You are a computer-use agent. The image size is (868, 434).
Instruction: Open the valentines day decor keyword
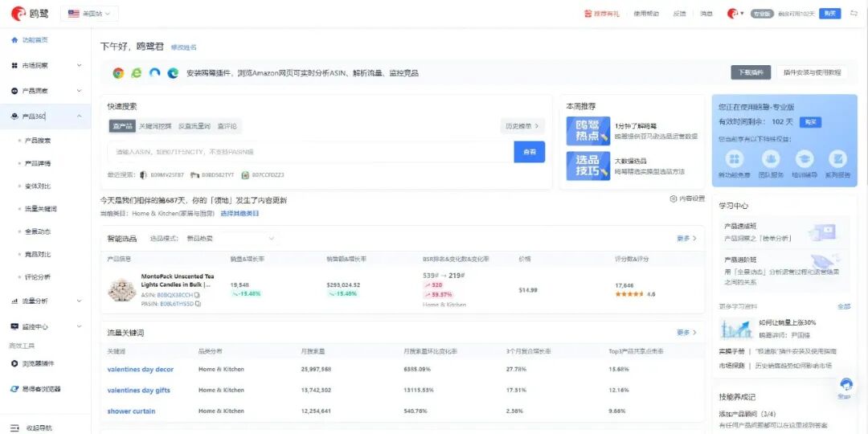(x=140, y=369)
